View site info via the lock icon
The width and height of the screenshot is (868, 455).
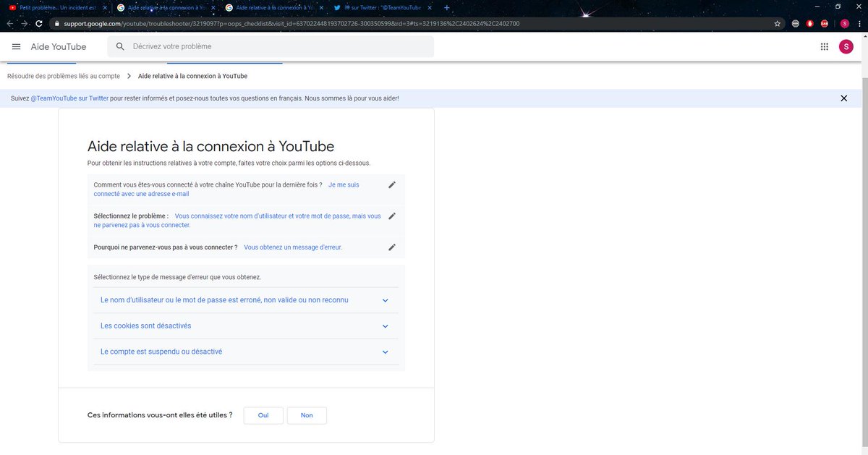[56, 23]
